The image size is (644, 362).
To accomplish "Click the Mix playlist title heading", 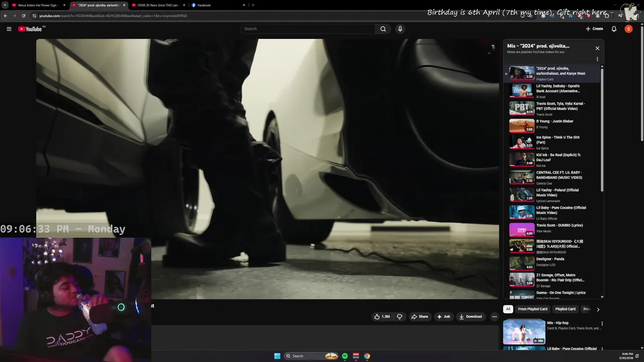I will tap(538, 46).
